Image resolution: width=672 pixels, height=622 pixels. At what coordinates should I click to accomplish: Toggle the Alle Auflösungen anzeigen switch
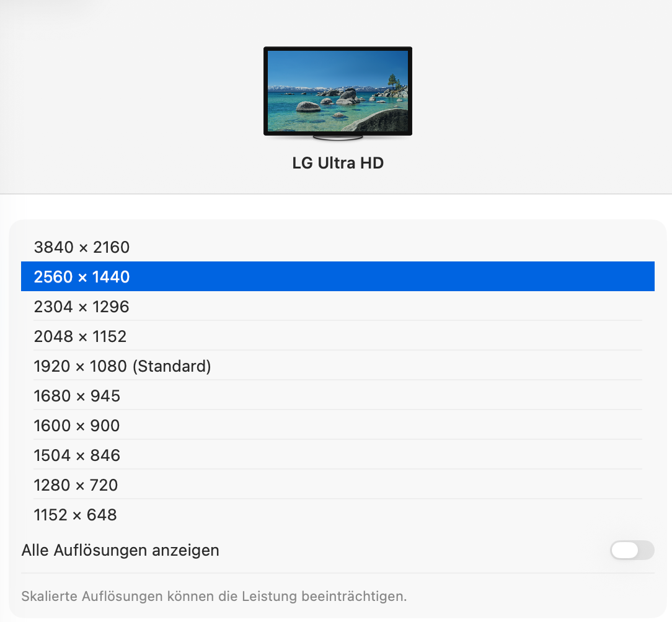[632, 550]
